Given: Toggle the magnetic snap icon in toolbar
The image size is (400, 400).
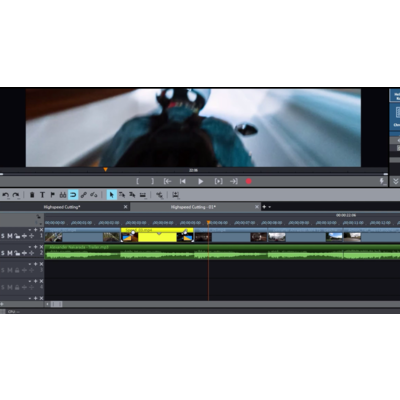Looking at the screenshot, I should coord(73,195).
